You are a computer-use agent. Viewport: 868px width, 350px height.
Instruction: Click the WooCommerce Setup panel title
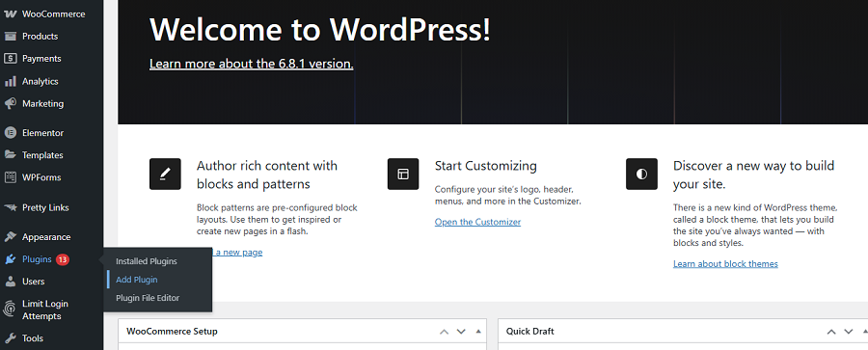click(x=173, y=331)
